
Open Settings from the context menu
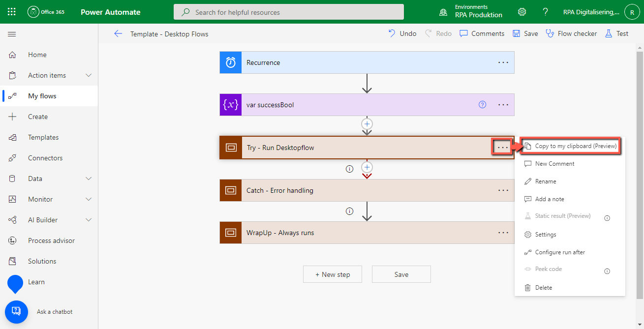[570, 235]
